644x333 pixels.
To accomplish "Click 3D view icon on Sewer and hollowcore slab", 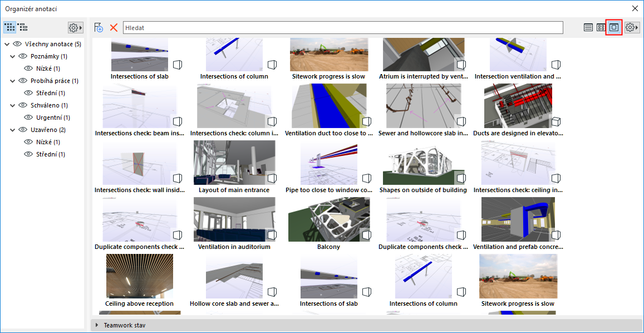I will click(461, 121).
